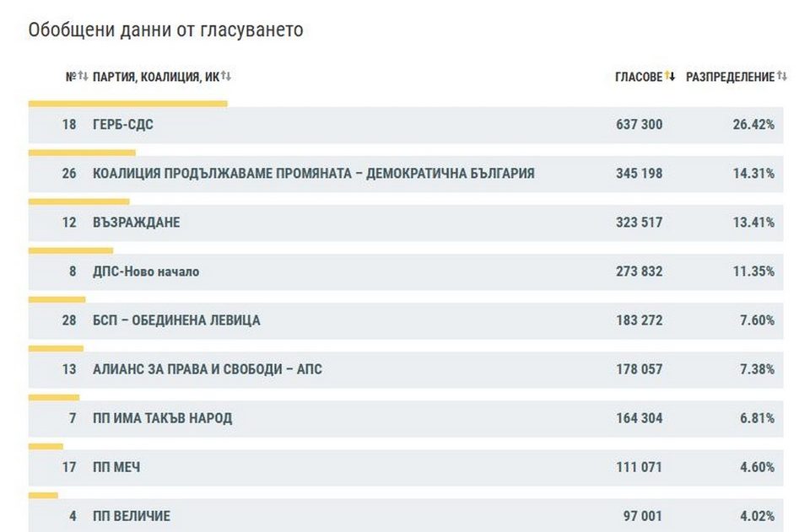
Task: Click sort arrows next to РАЗПРЕДЕЛЕНИЕ
Action: click(782, 77)
